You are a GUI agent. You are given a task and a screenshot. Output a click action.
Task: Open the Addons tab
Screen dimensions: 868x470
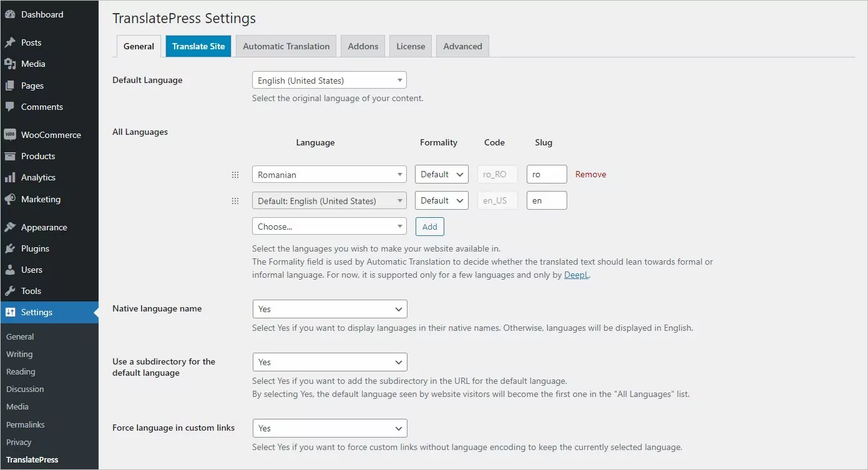click(x=363, y=46)
